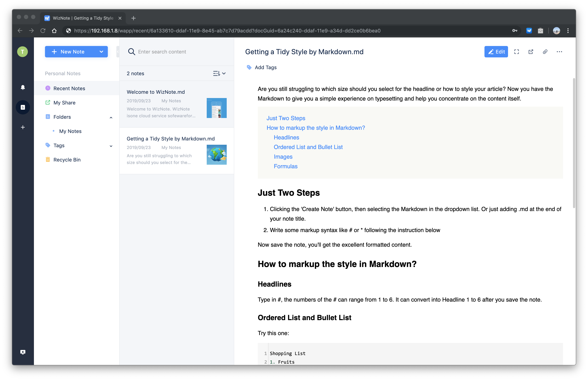The height and width of the screenshot is (380, 588).
Task: Select Recent Notes in the sidebar
Action: click(x=69, y=88)
